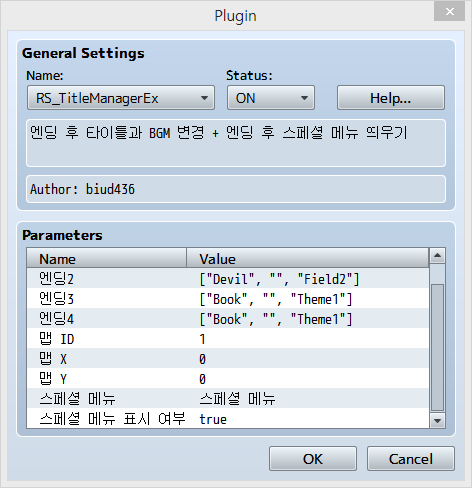This screenshot has height=488, width=472.
Task: Select the 맵 ID parameter
Action: click(x=228, y=338)
